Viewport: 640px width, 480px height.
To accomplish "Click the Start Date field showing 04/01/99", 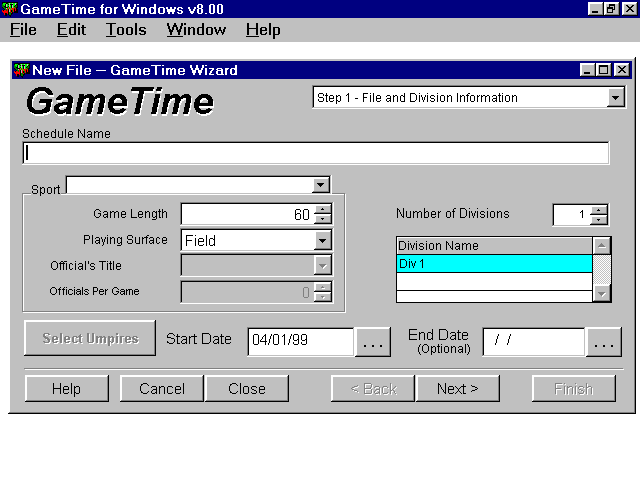I will (301, 342).
